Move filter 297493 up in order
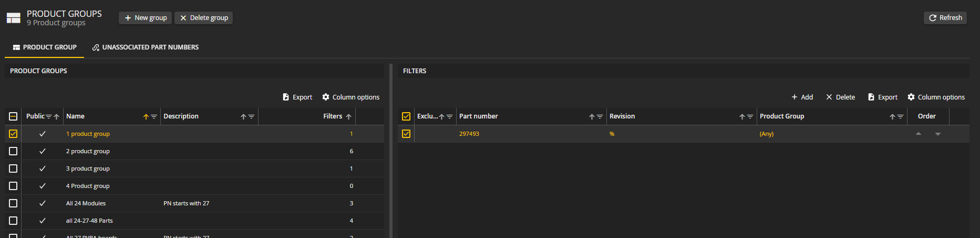980x238 pixels. tap(919, 134)
